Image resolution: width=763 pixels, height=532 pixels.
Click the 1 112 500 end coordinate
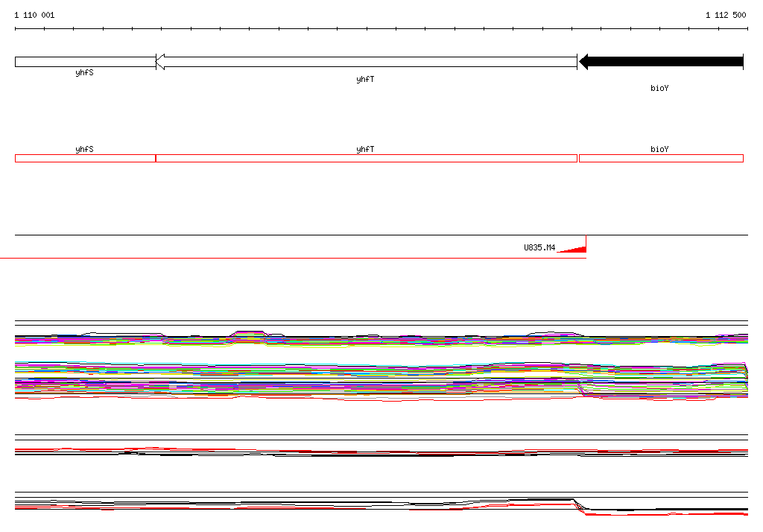click(726, 15)
